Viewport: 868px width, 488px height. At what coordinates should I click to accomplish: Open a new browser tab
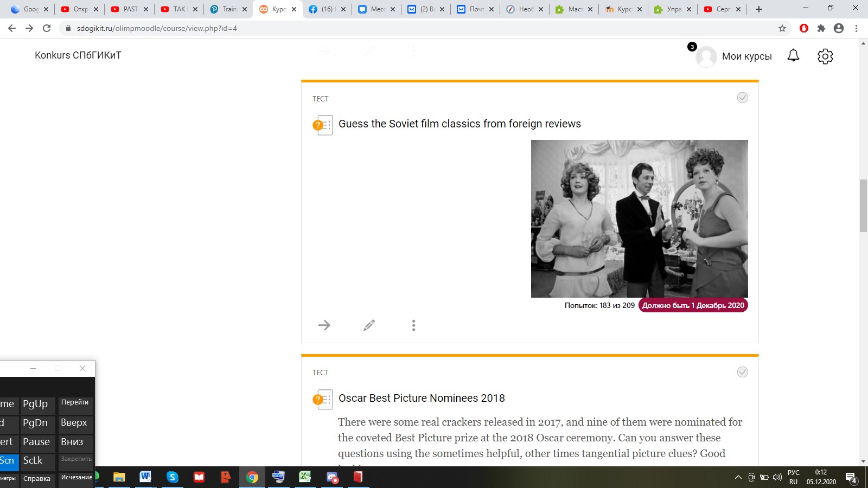pyautogui.click(x=759, y=9)
